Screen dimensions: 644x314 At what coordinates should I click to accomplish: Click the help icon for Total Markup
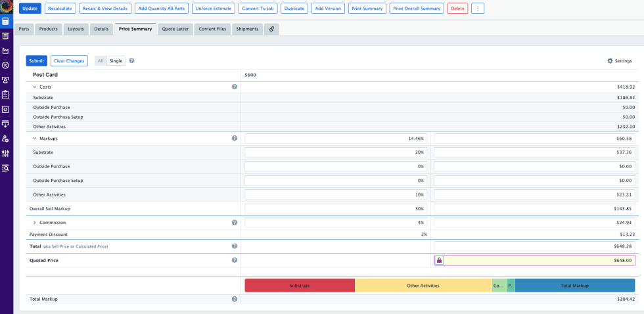point(235,299)
